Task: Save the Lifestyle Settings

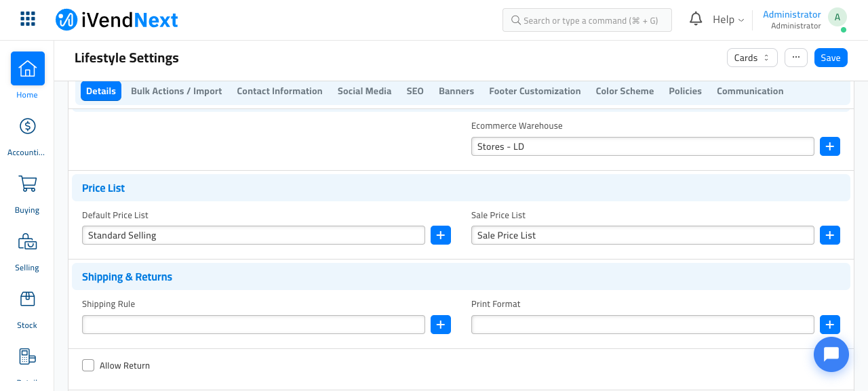Action: [831, 58]
